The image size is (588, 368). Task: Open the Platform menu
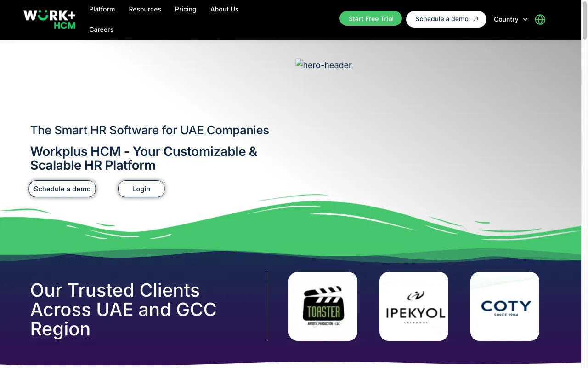[x=102, y=9]
